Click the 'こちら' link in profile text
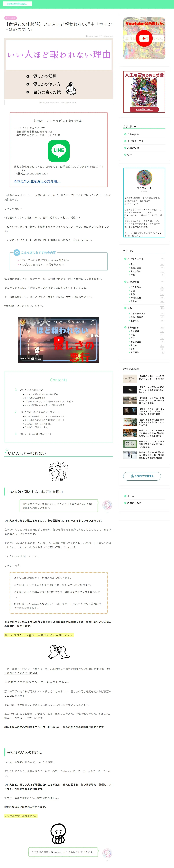Image resolution: width=174 pixels, height=868 pixels. pyautogui.click(x=159, y=233)
